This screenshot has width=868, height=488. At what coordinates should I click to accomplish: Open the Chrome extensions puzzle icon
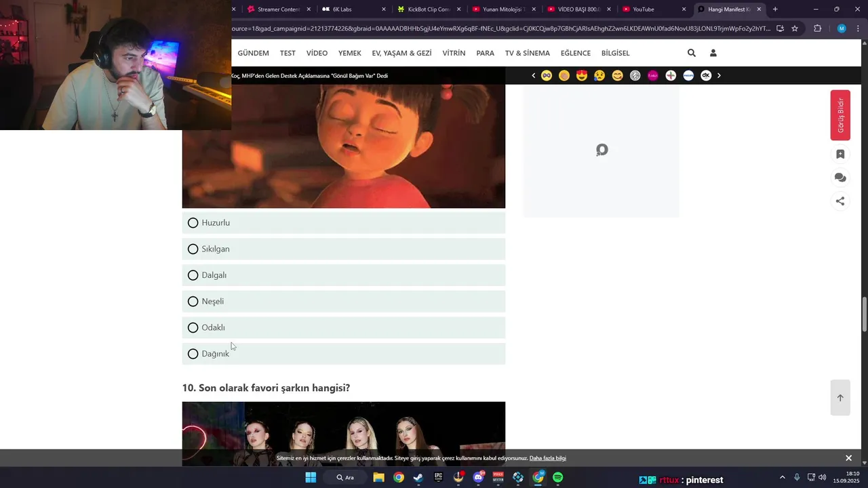(x=817, y=28)
